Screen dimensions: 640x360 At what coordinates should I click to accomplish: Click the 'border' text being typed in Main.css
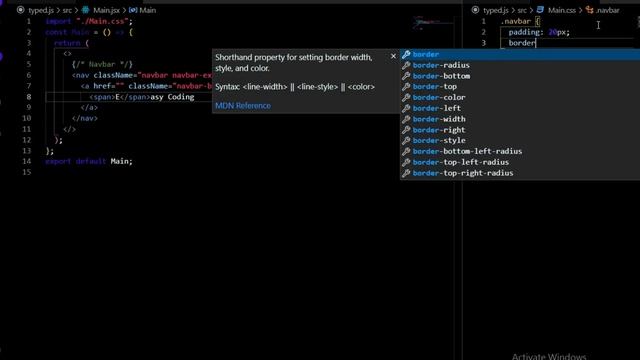click(522, 43)
